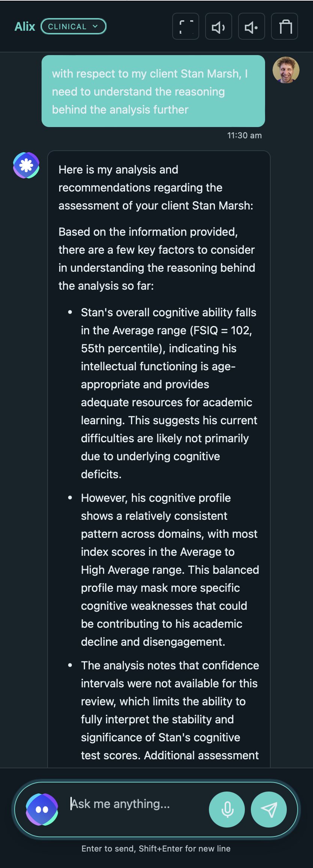The width and height of the screenshot is (313, 868).
Task: Click the first bullet about FSIQ score
Action: point(168,393)
